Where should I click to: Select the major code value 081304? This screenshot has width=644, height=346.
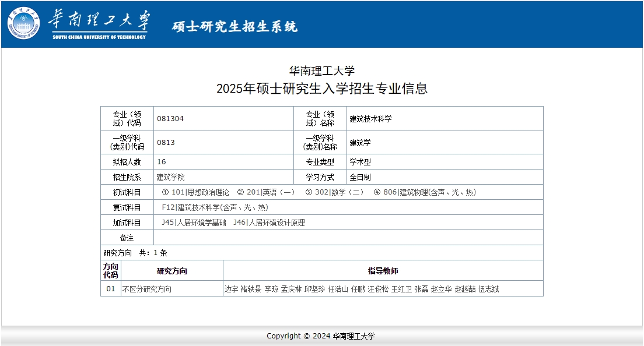[x=170, y=118]
